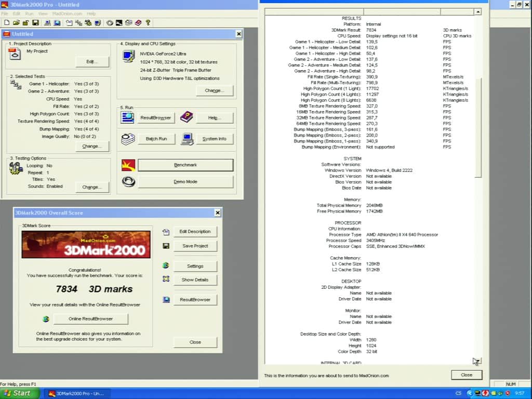This screenshot has width=532, height=399.
Task: Click the disk stack icon in the toolbar
Action: pyautogui.click(x=129, y=23)
